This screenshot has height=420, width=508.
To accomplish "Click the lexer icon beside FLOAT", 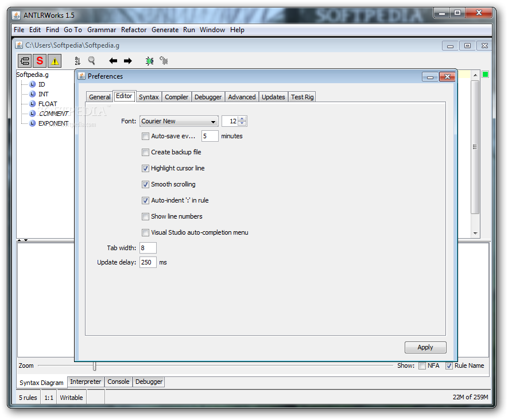I will (32, 104).
